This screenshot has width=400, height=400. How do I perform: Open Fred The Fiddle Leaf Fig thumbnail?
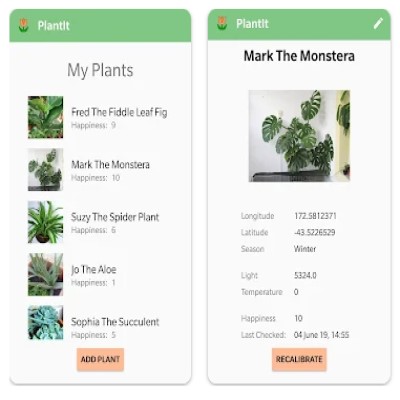45,117
